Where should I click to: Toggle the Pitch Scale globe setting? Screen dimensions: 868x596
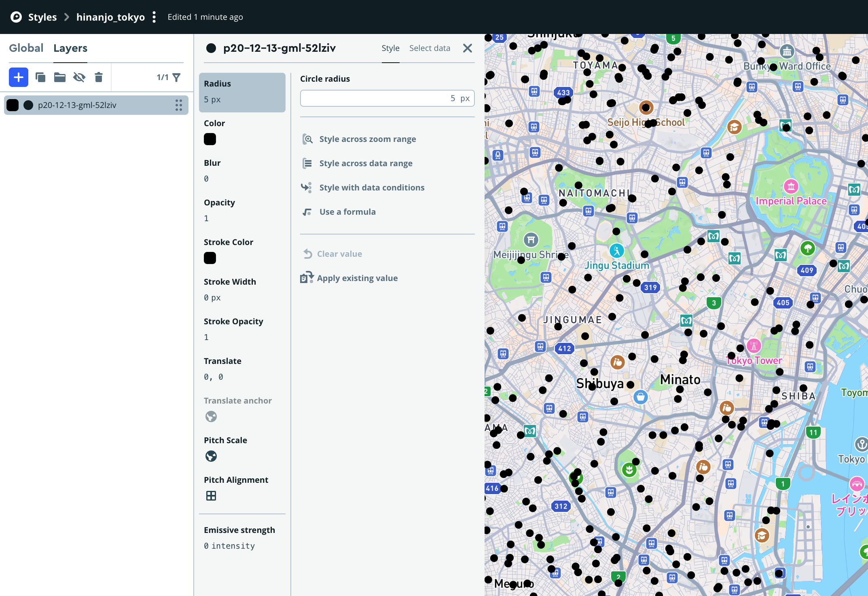(211, 456)
